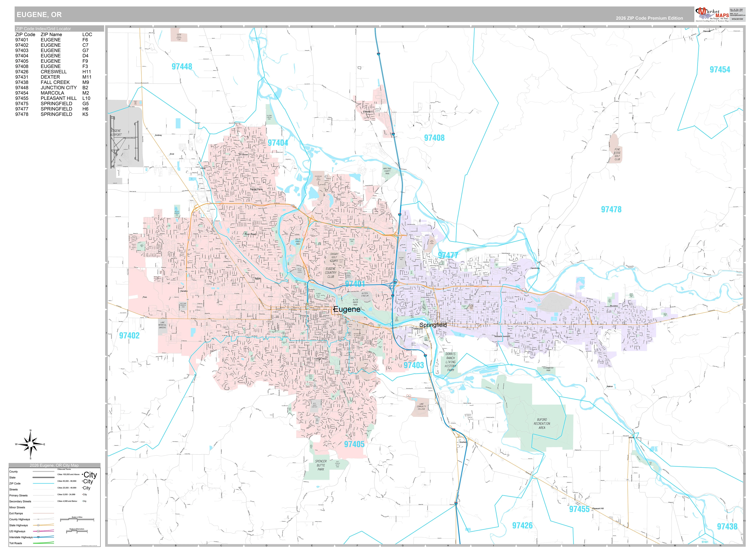Click the Scale in Kilometers bar
Screen dimensions: 756x554
77,532
